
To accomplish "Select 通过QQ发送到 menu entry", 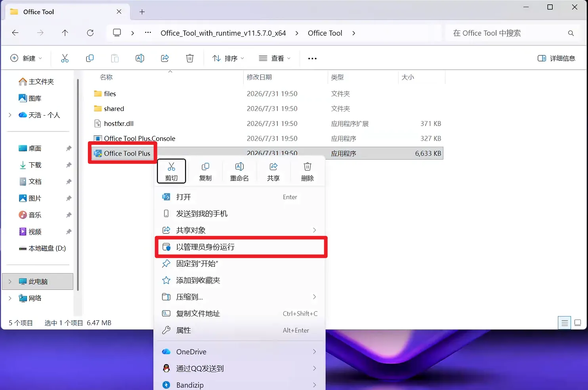I will [x=240, y=368].
